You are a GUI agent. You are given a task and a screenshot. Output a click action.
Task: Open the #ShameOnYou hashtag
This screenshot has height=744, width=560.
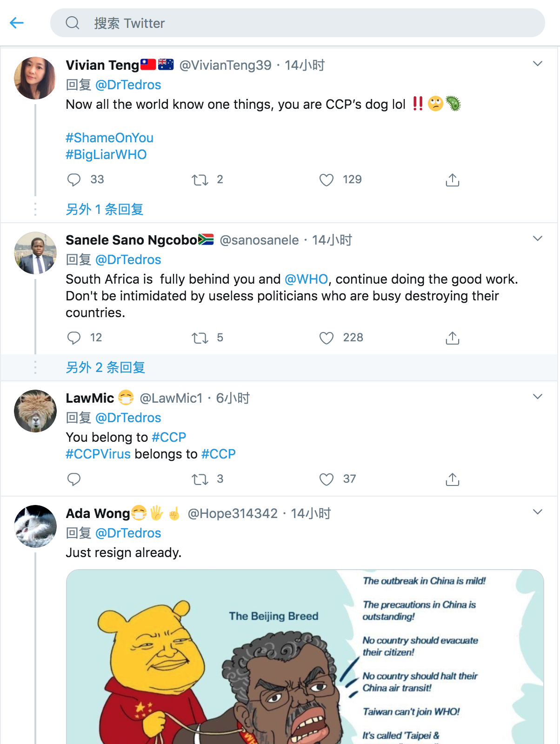[x=109, y=138]
